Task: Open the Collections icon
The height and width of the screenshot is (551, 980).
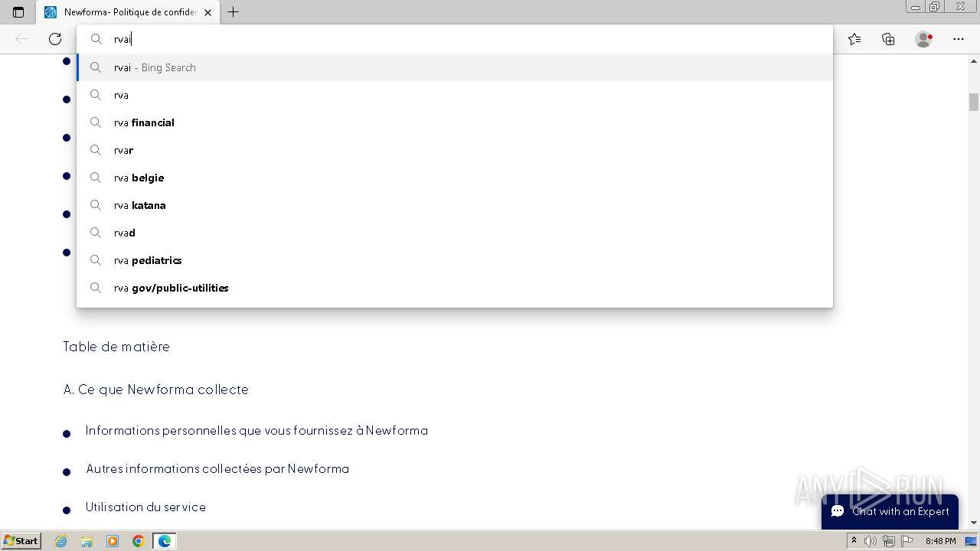Action: tap(888, 39)
